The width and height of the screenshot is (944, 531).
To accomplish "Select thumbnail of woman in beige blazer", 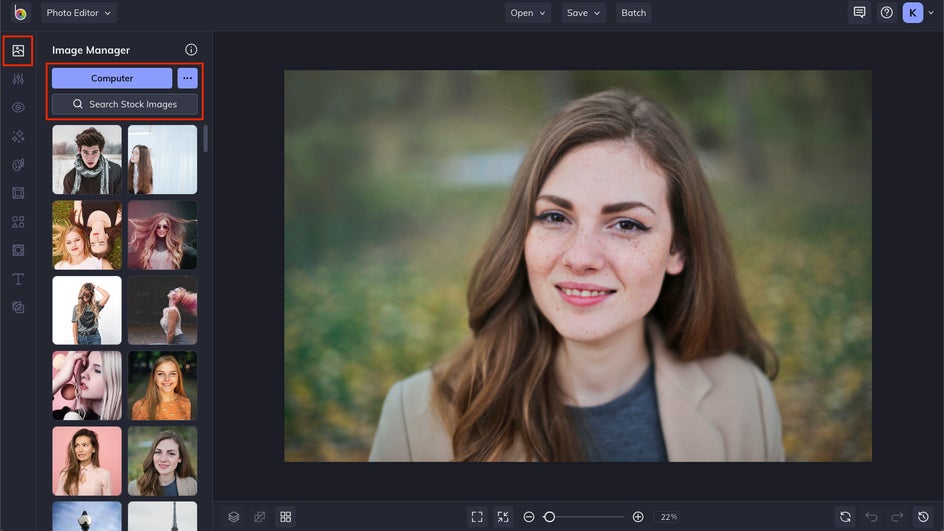I will pos(163,461).
